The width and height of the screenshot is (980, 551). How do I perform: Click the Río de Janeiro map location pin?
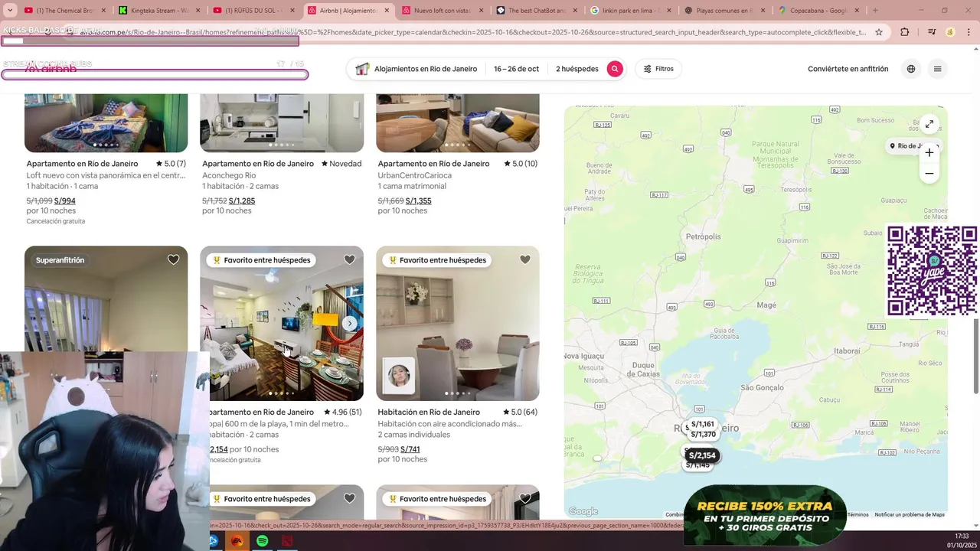[x=913, y=145]
